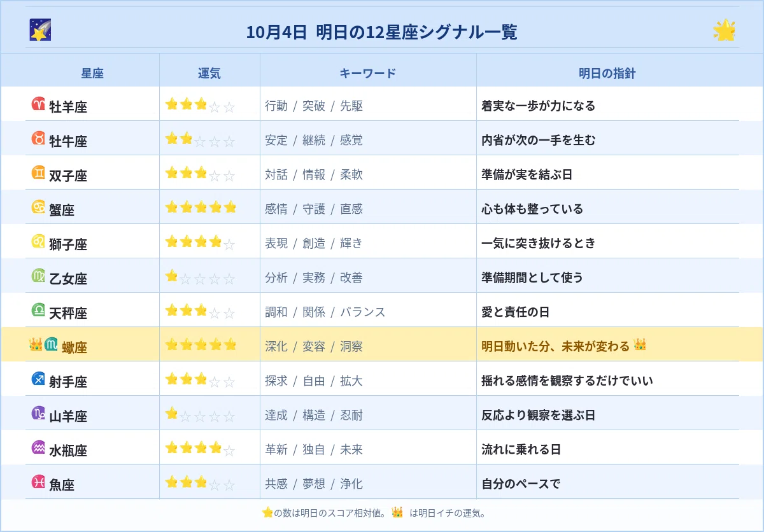Click the keywords 深化 / 変容 / 洞察

[314, 346]
